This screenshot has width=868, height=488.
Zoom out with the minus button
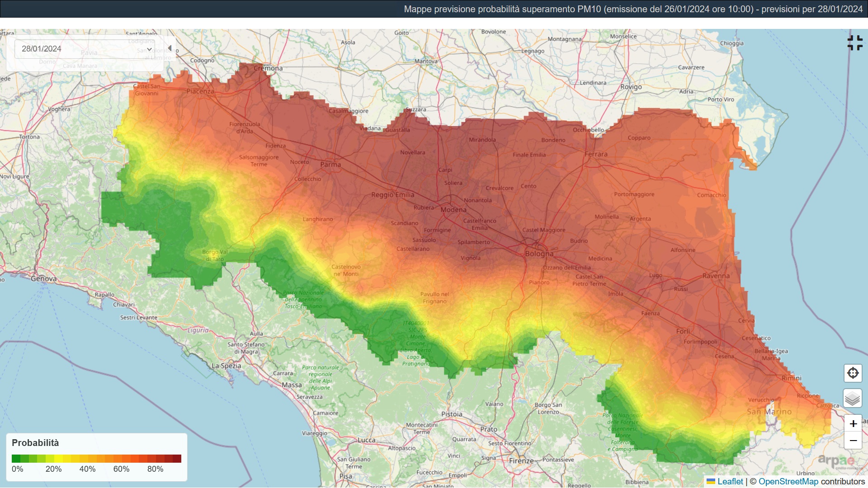pyautogui.click(x=853, y=441)
